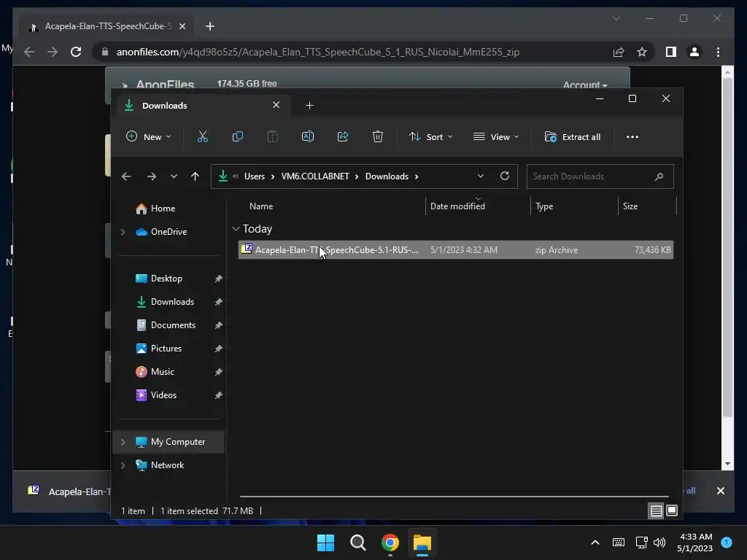This screenshot has height=560, width=747.
Task: Select the Acapela-Elan-TTS zip file
Action: tap(455, 250)
